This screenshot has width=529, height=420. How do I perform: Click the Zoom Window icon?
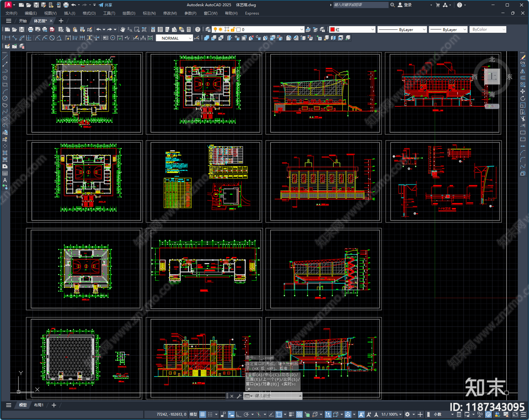click(x=137, y=29)
